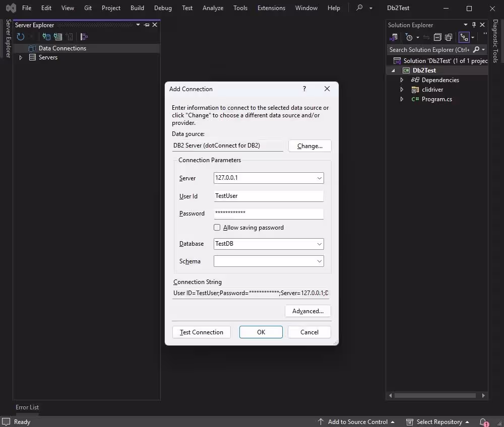Expand the clidriver folder

[x=402, y=90]
